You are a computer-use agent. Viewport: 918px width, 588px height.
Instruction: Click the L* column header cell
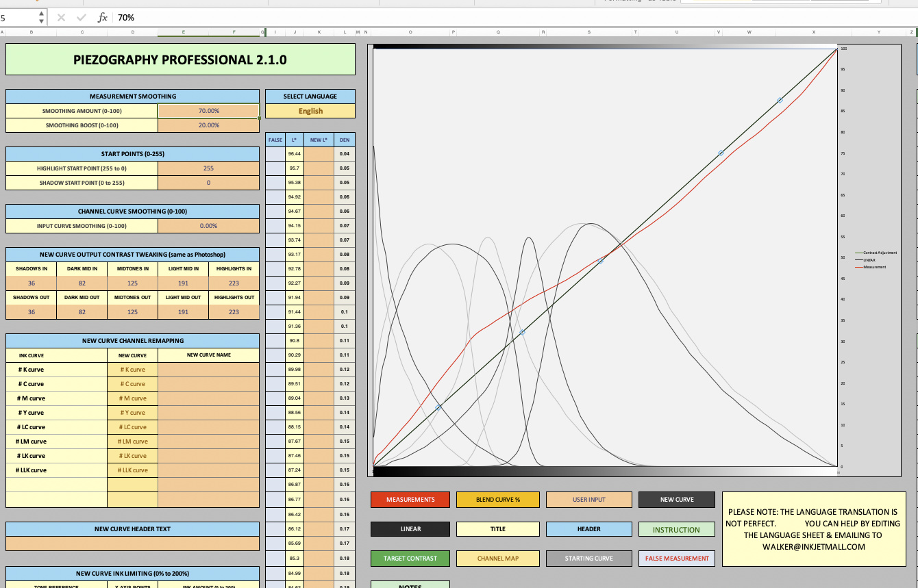tap(295, 140)
